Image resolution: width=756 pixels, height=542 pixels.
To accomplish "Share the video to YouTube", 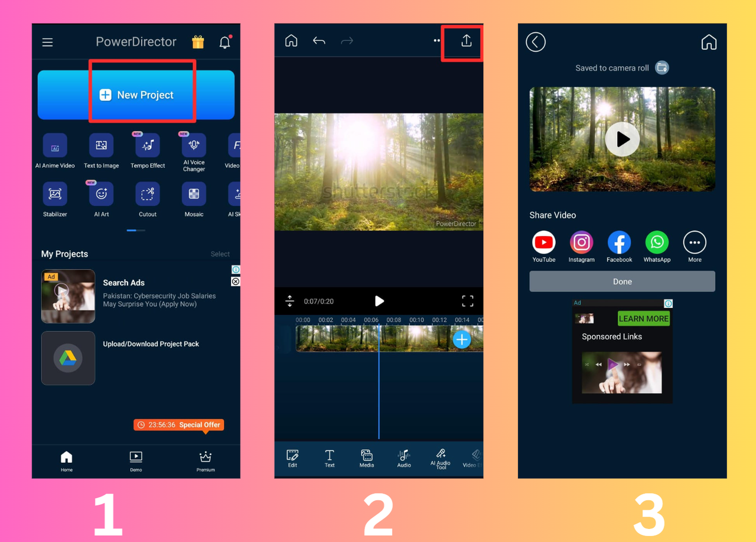I will 543,242.
